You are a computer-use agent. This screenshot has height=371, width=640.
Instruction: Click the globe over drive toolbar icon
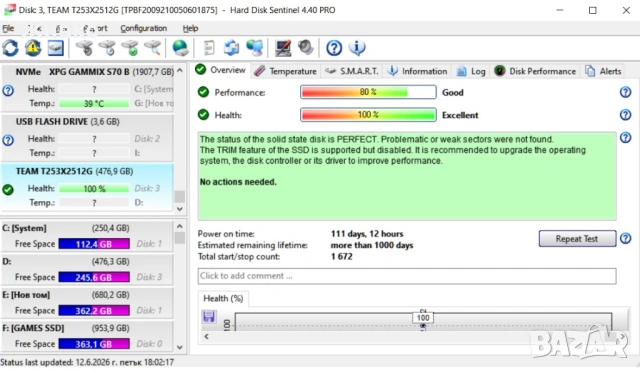(x=180, y=48)
